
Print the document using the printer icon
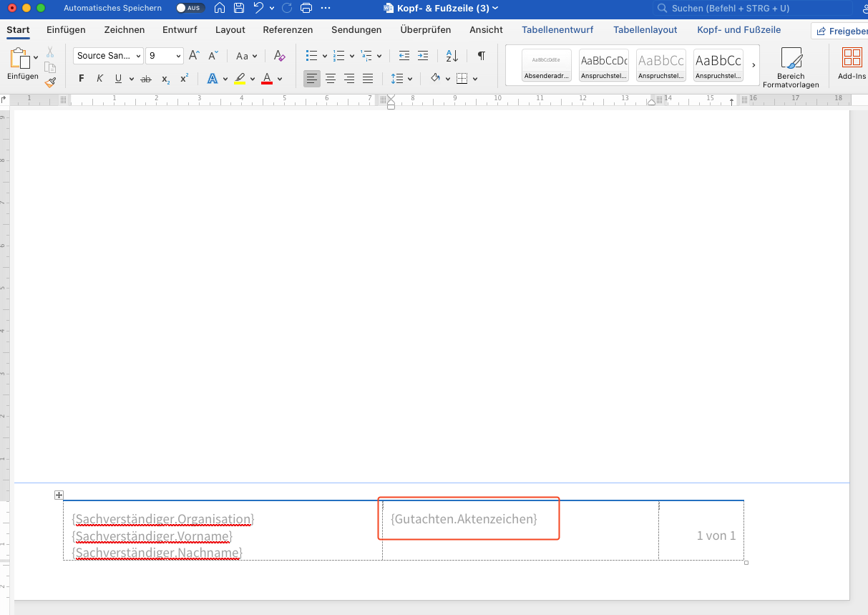[306, 9]
